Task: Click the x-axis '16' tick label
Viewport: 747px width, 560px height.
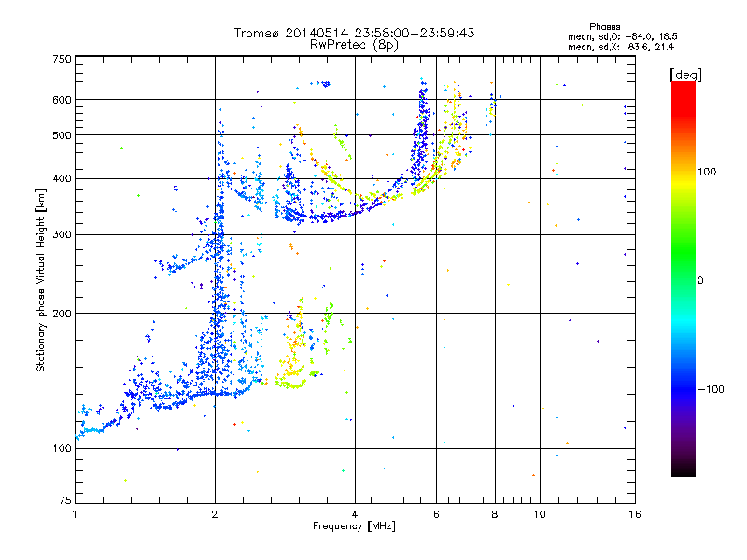Action: coord(635,514)
